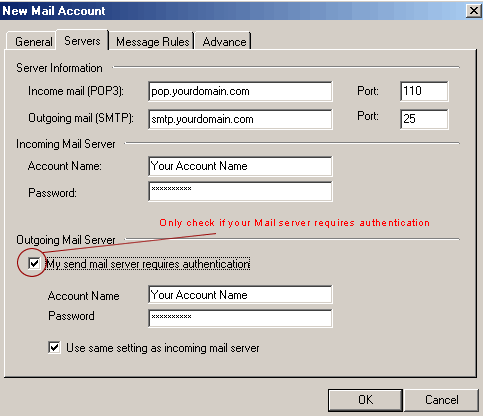Cancel the New Mail Account dialog
This screenshot has height=416, width=483.
(x=441, y=400)
